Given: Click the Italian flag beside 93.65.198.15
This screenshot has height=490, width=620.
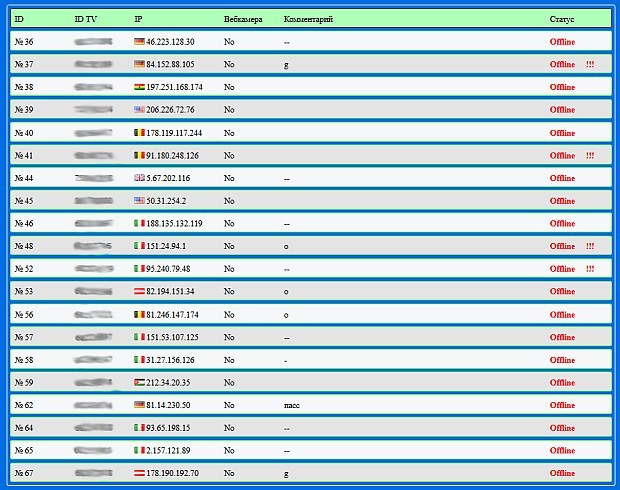Looking at the screenshot, I should pos(139,428).
